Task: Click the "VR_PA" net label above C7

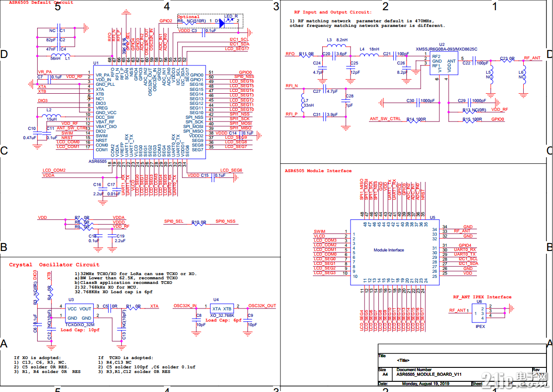Action: tap(45, 72)
